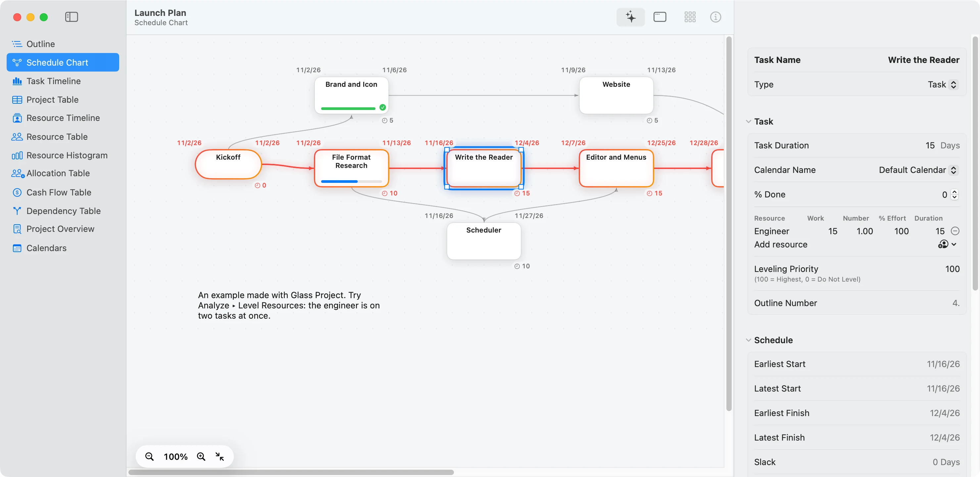
Task: Click the Task Duration value field
Action: [930, 145]
